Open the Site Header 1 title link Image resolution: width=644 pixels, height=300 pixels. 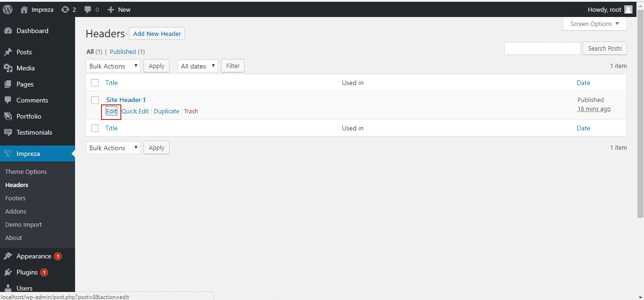tap(126, 100)
